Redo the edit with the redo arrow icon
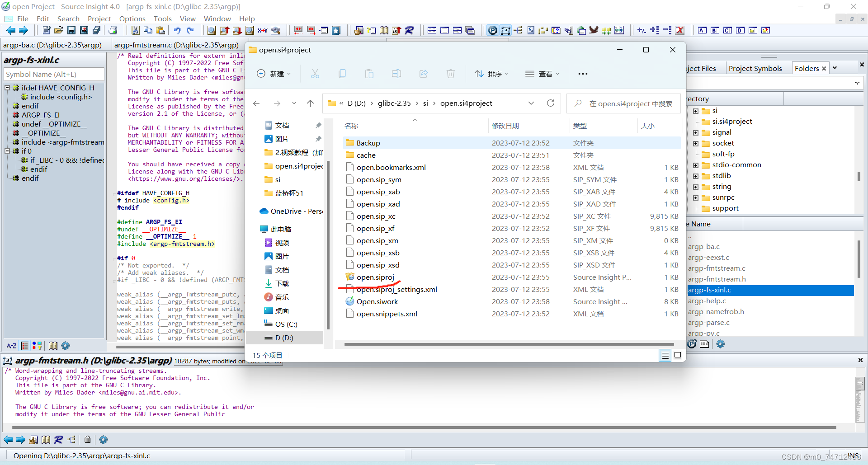Screen dimensions: 868x465 point(190,30)
